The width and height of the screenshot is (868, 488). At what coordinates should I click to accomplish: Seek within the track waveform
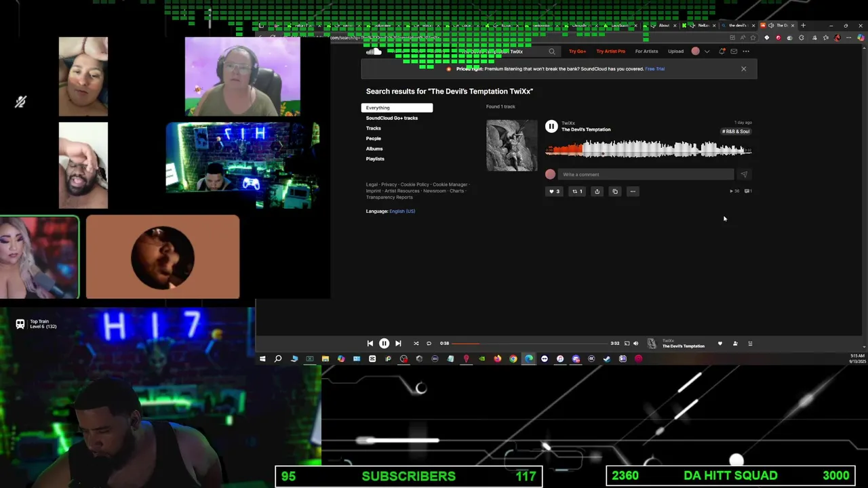point(648,149)
